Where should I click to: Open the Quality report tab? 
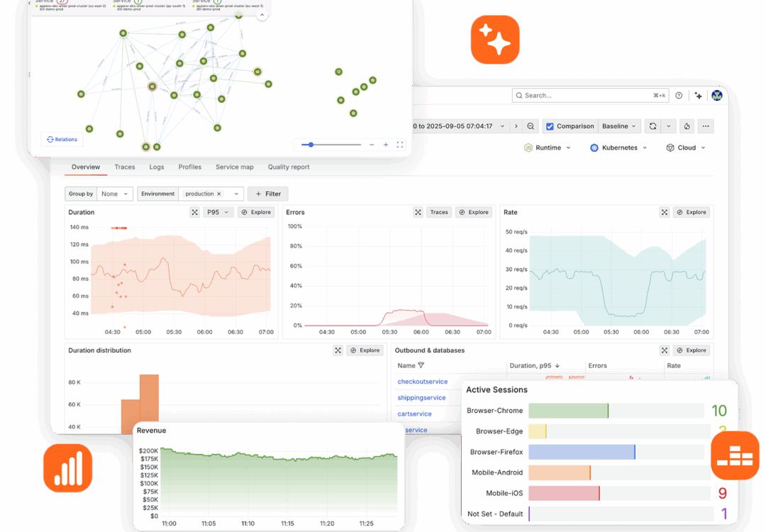(x=288, y=167)
